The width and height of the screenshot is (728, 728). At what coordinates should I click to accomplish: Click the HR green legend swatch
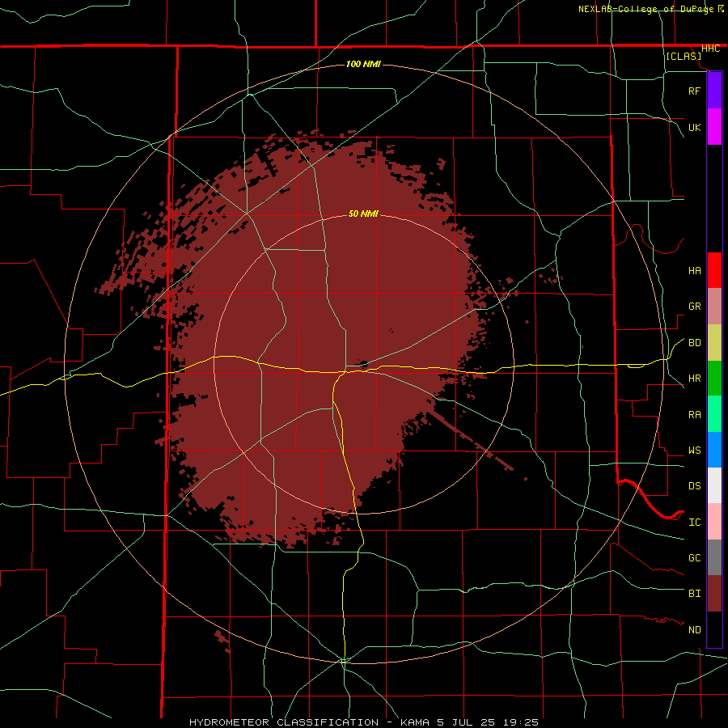[714, 379]
